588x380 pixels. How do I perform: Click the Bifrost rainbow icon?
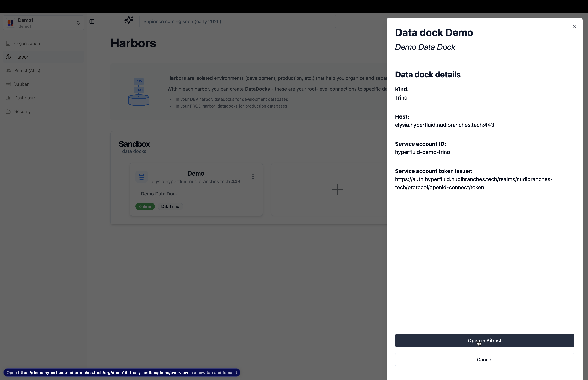pyautogui.click(x=8, y=71)
